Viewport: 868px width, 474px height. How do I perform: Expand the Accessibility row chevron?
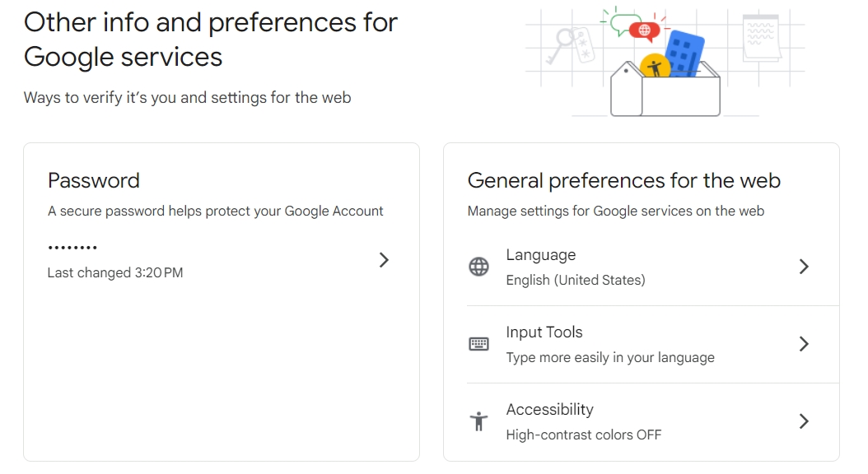(805, 421)
